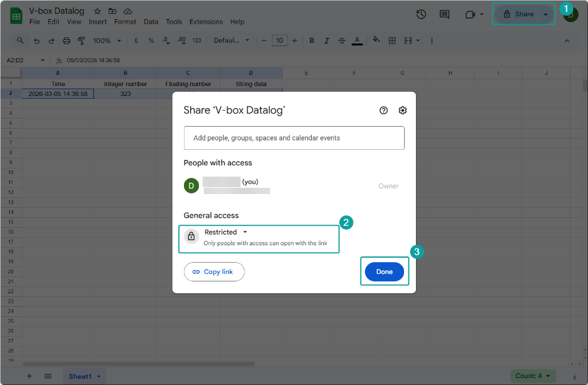Click the borders icon in toolbar
588x385 pixels.
pos(392,41)
